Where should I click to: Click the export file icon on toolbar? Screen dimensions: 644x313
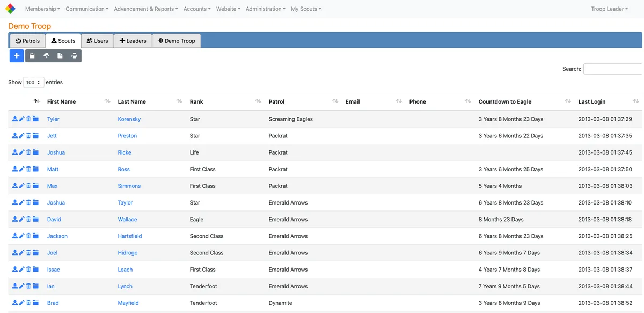pyautogui.click(x=60, y=55)
